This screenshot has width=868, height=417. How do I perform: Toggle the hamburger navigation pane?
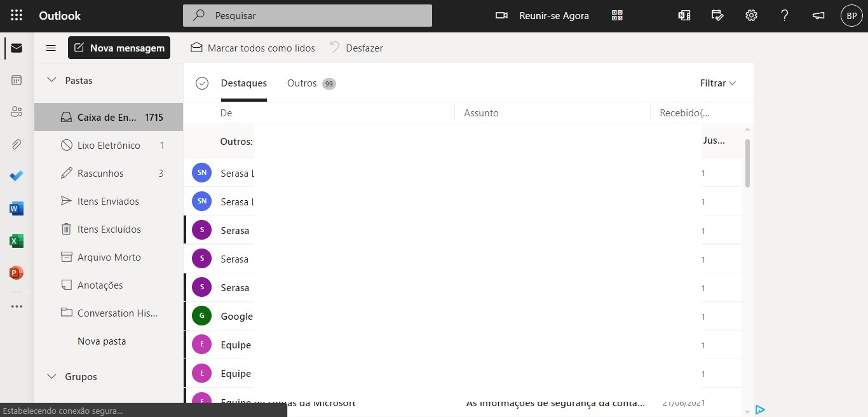pyautogui.click(x=51, y=48)
